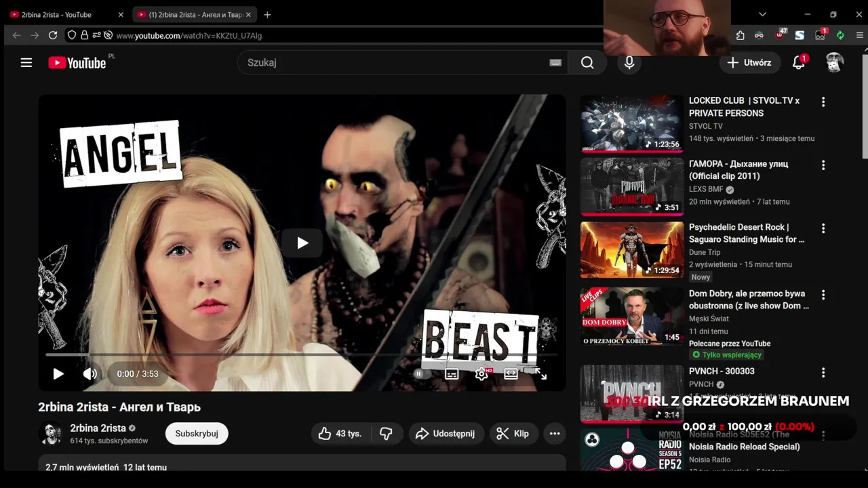868x488 pixels.
Task: Open the extensions puzzle icon
Action: click(740, 35)
